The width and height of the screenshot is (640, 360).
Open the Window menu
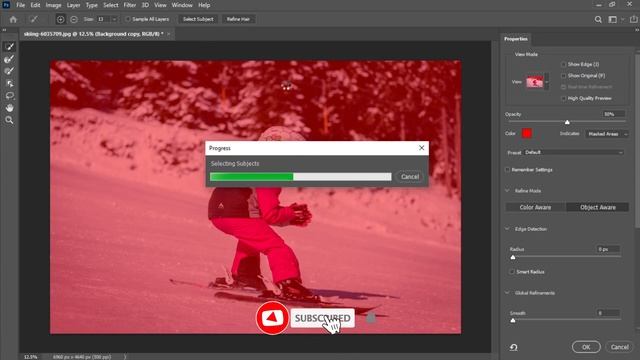click(x=182, y=5)
